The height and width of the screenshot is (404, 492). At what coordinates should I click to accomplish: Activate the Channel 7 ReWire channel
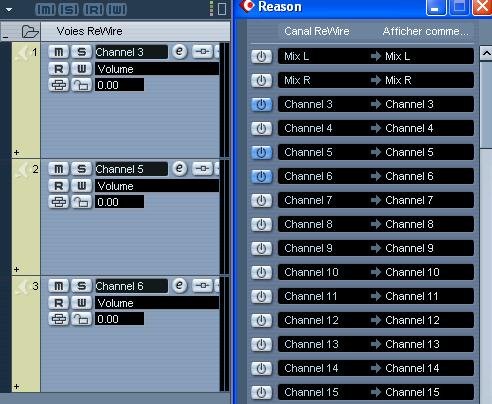point(261,200)
